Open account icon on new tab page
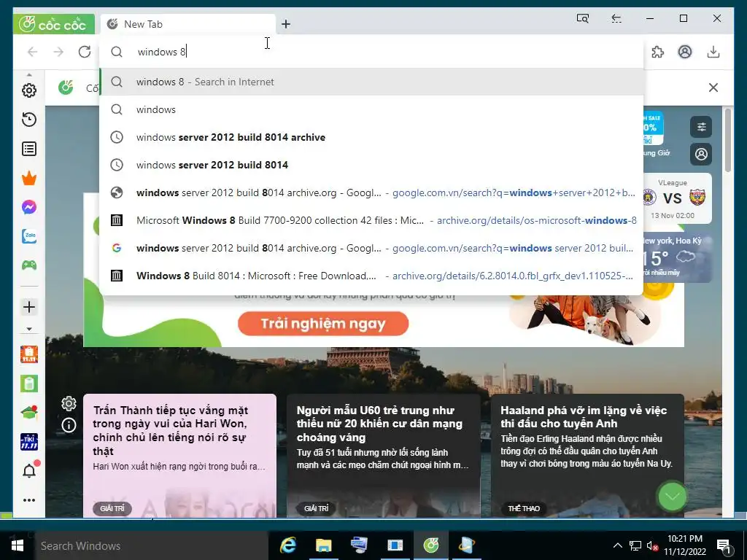 coord(701,154)
